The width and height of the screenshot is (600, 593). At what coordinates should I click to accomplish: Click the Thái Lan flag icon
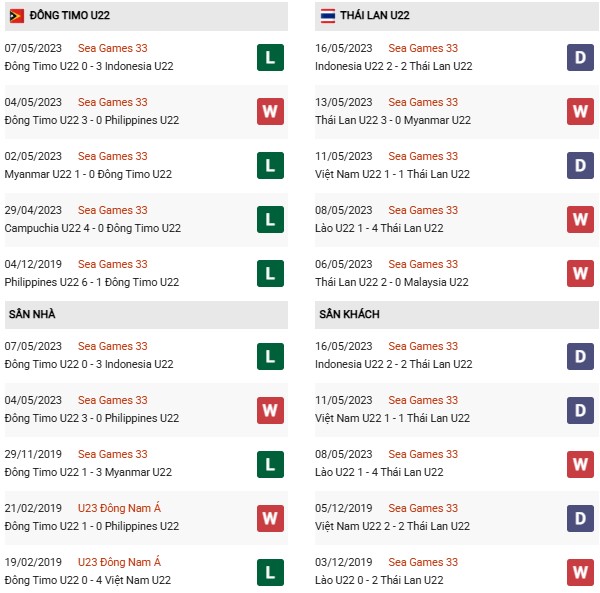328,16
